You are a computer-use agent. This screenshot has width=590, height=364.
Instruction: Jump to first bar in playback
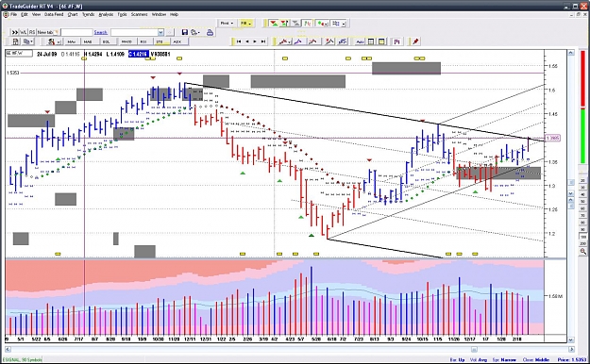(239, 41)
